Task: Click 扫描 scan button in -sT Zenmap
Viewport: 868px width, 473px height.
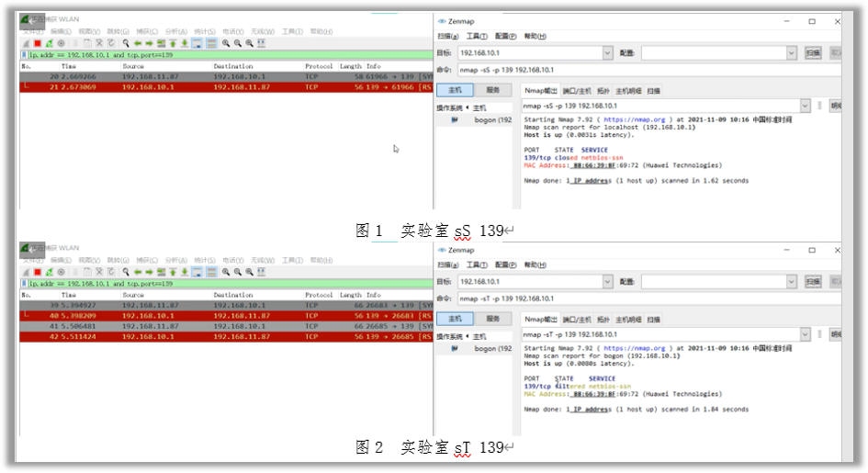Action: pyautogui.click(x=813, y=282)
